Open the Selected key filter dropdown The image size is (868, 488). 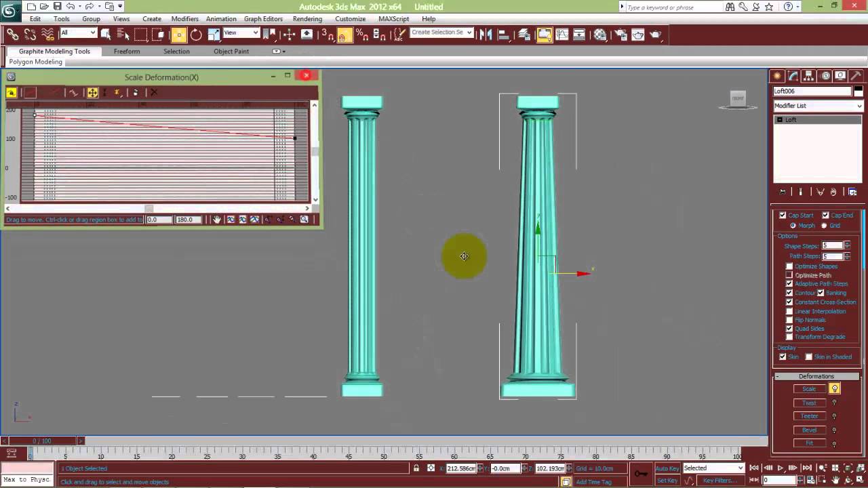click(x=713, y=468)
